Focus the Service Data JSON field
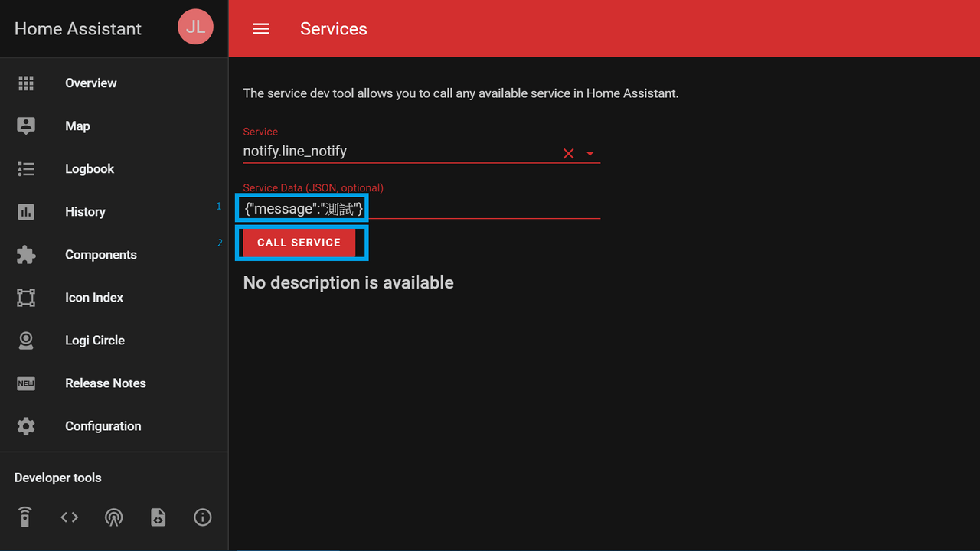Viewport: 980px width, 551px height. point(422,208)
